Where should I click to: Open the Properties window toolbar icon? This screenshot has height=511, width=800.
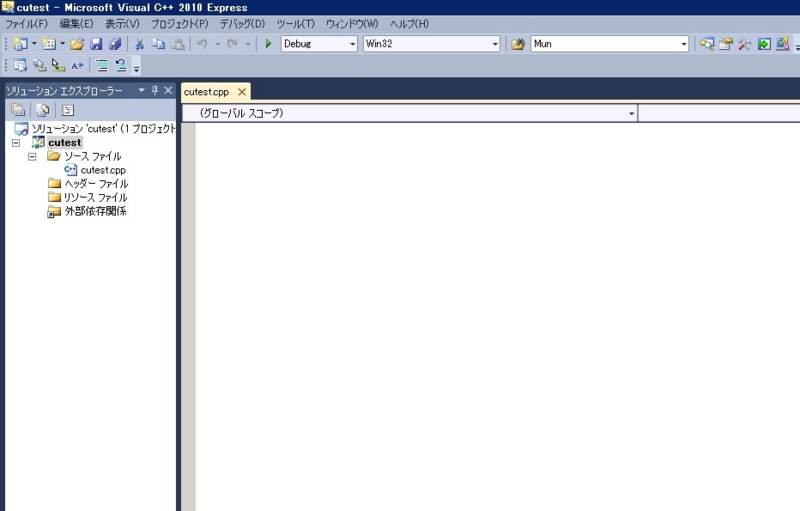(x=726, y=44)
